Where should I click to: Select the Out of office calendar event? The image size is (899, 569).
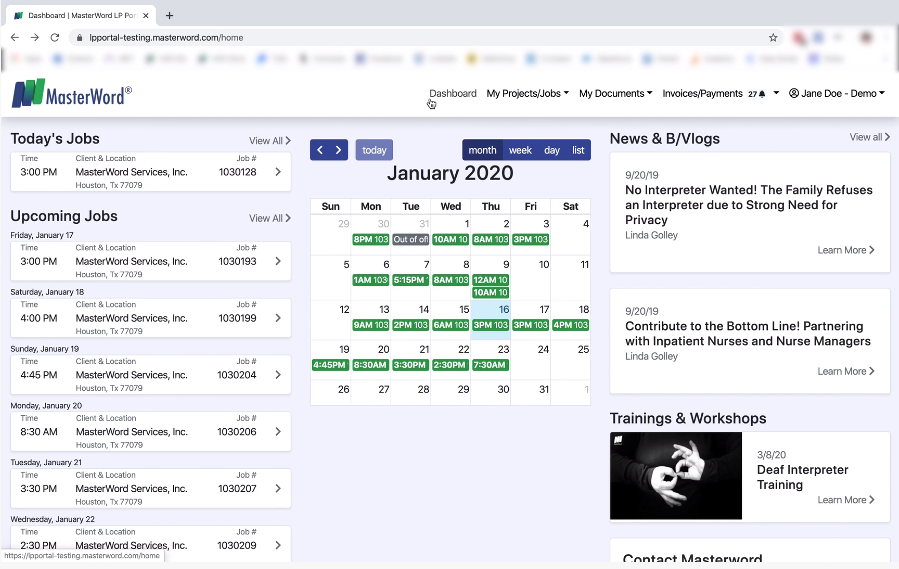(410, 240)
